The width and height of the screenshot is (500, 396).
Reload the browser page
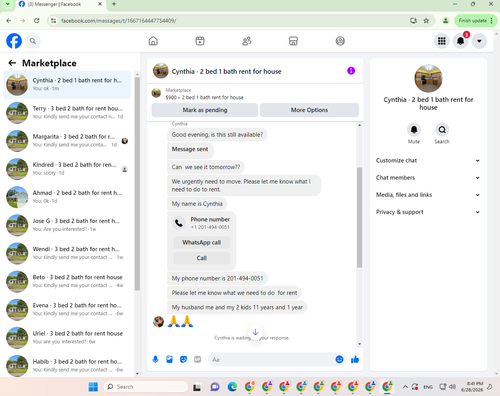tap(37, 21)
